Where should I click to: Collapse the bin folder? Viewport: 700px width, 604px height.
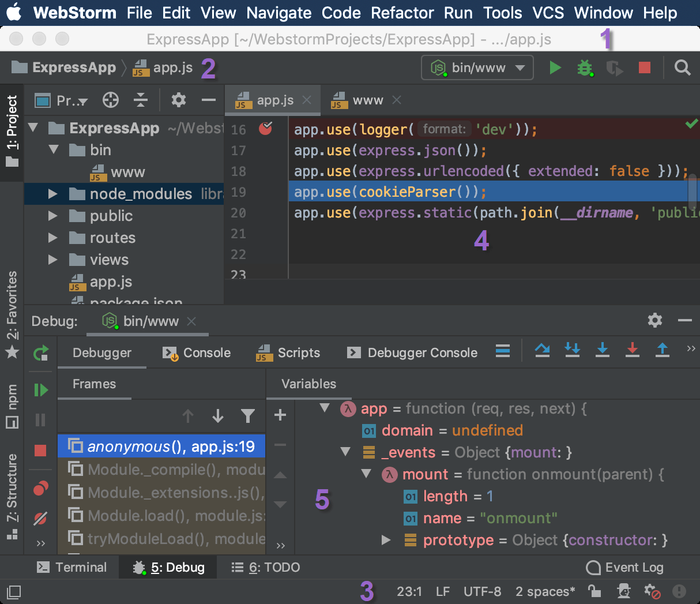[x=54, y=150]
